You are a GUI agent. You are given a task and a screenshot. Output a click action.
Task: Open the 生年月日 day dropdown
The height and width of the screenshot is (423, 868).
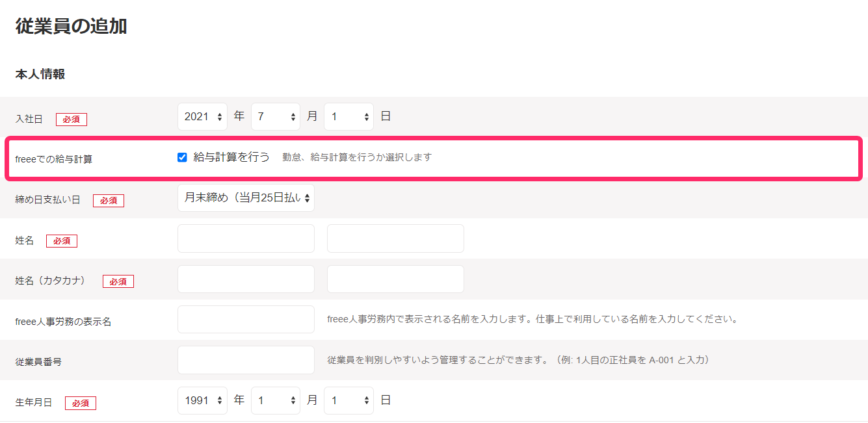[349, 401]
